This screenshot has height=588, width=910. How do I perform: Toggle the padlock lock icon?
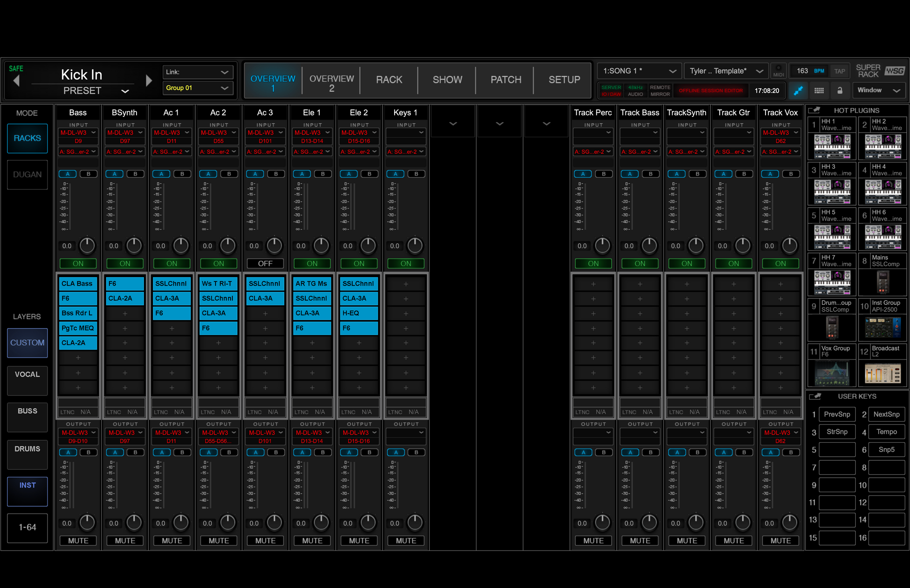tap(840, 90)
